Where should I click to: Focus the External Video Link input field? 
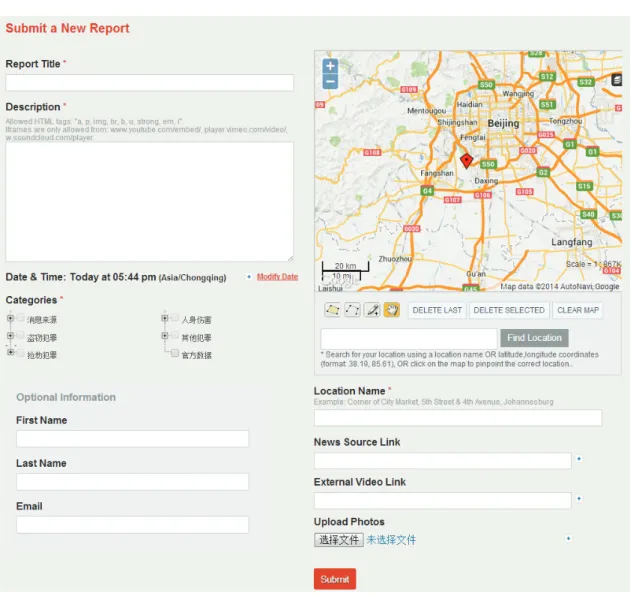[x=442, y=501]
